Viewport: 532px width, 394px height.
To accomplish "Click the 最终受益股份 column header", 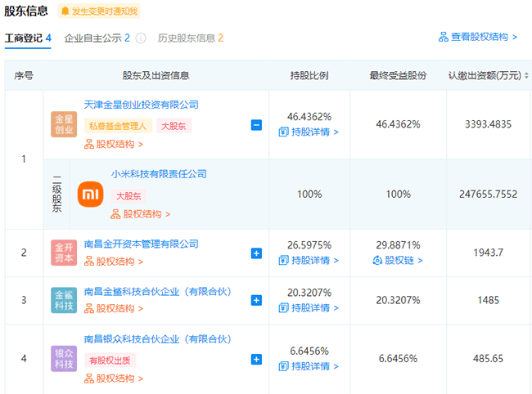I will pos(398,75).
